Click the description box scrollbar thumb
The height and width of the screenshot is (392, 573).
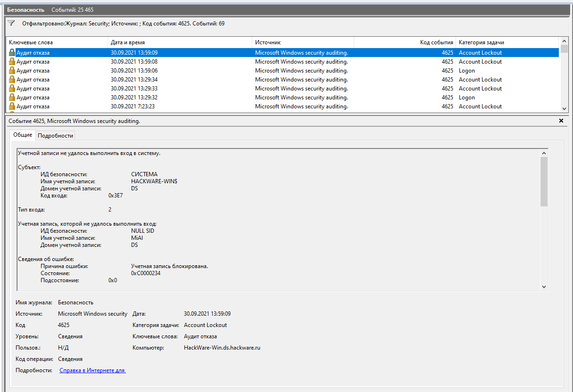(544, 181)
